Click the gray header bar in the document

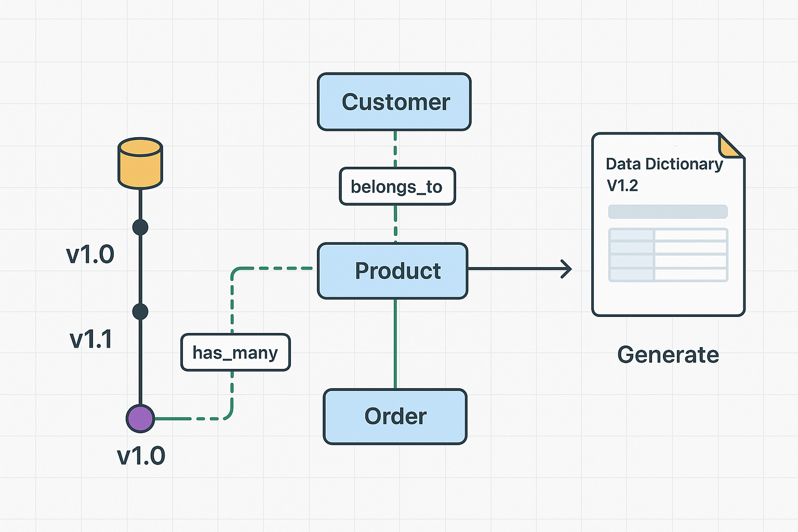coord(668,211)
